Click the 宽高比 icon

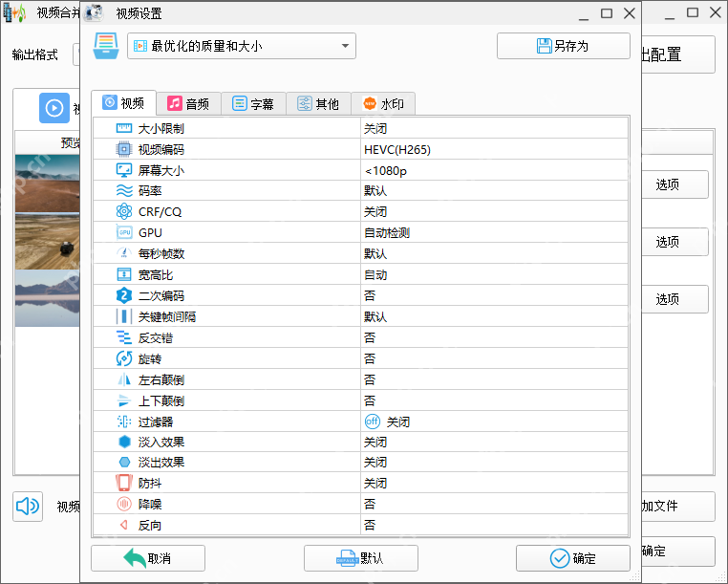124,274
